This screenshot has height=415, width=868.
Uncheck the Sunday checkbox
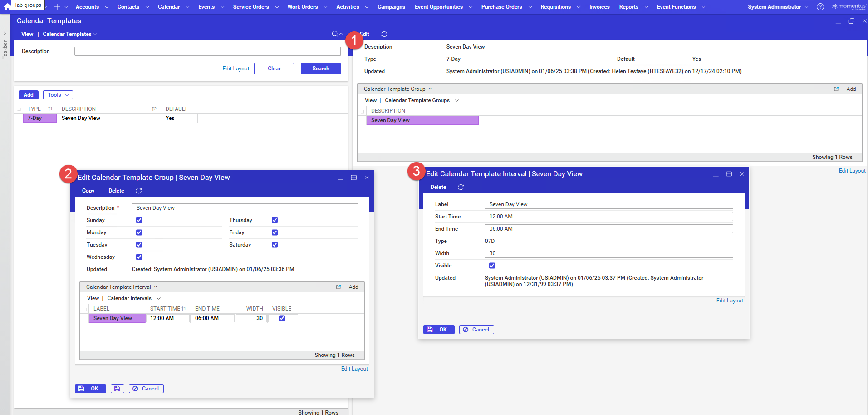coord(139,220)
